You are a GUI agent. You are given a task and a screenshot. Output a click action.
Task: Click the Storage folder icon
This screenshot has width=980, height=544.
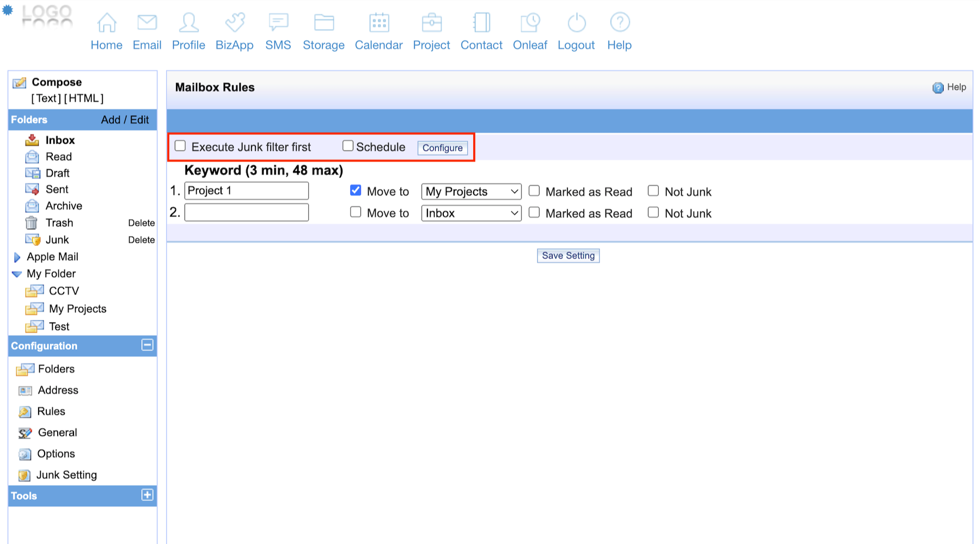click(324, 23)
